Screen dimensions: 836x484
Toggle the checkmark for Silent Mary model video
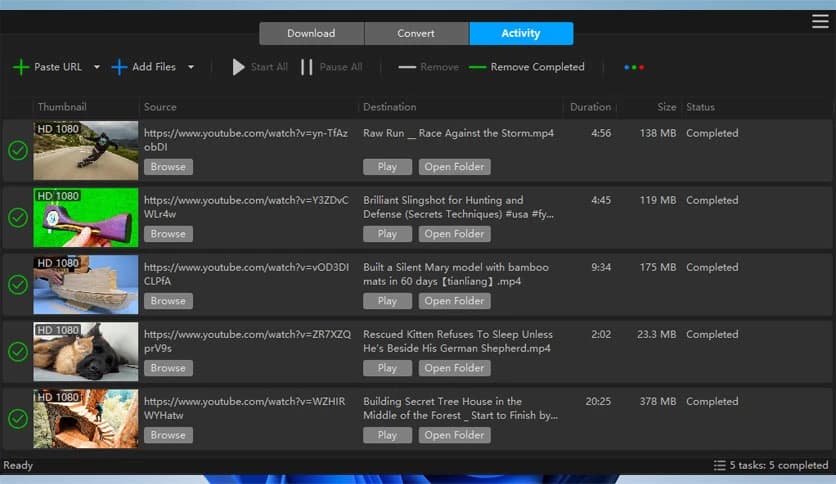pos(18,285)
